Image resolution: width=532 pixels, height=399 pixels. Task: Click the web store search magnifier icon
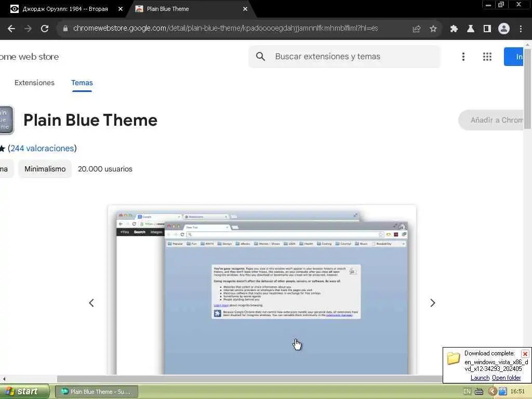(x=260, y=56)
